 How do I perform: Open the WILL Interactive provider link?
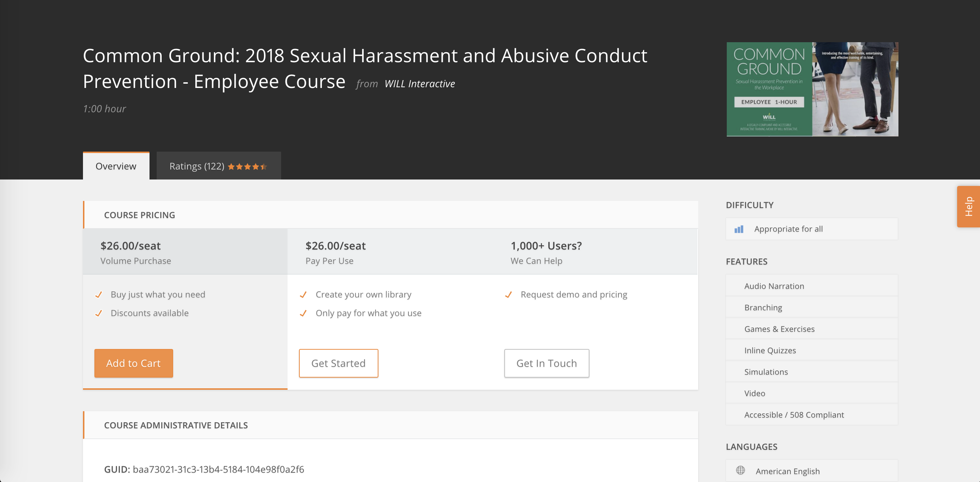[x=420, y=84]
